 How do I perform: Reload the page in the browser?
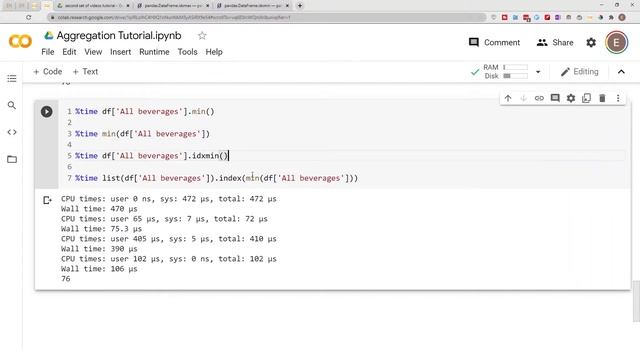pos(28,17)
